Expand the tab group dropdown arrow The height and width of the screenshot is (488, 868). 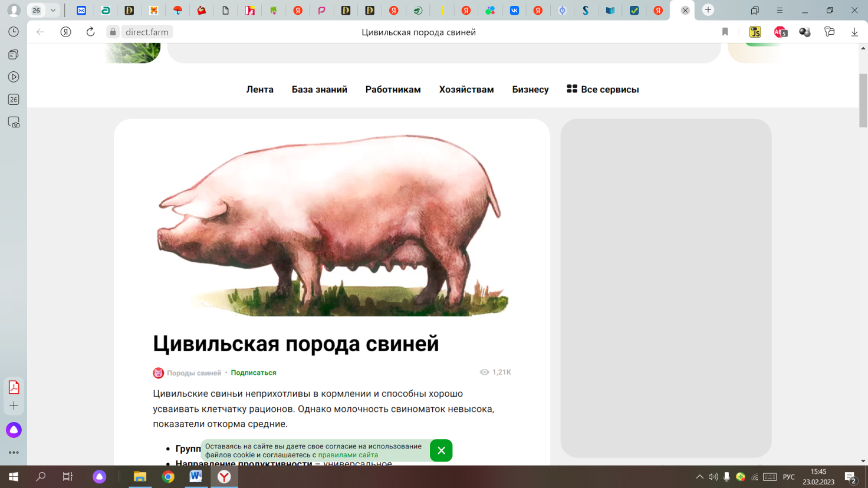[53, 11]
